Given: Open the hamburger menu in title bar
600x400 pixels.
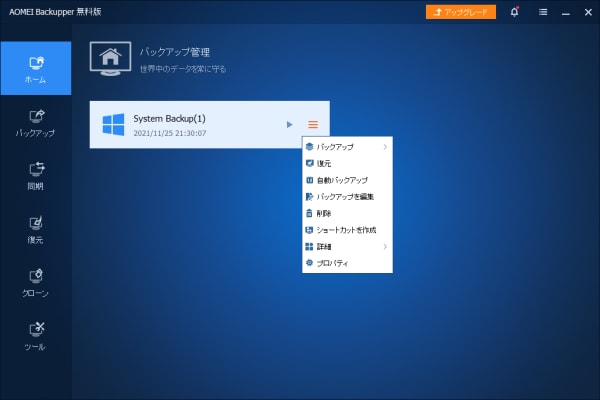Looking at the screenshot, I should tap(543, 12).
